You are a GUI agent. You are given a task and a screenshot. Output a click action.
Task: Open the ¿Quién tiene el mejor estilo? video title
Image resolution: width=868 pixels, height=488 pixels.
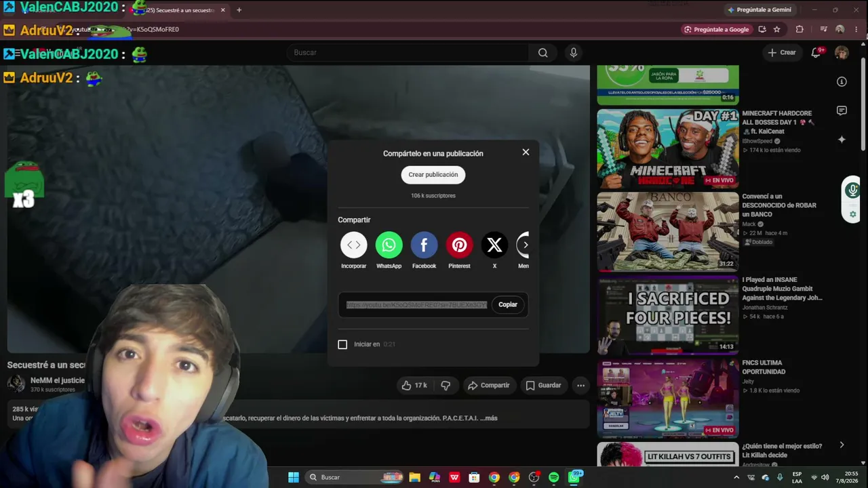coord(782,450)
